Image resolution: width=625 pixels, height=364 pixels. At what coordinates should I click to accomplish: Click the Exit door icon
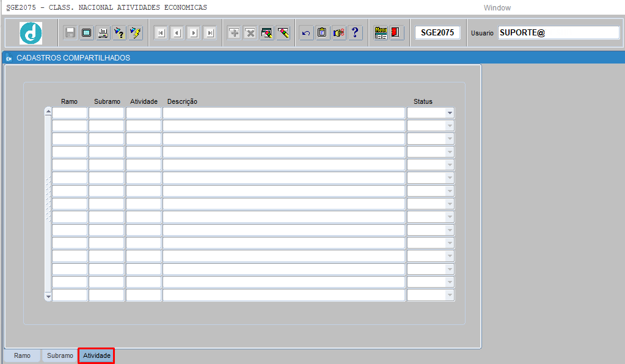[396, 32]
